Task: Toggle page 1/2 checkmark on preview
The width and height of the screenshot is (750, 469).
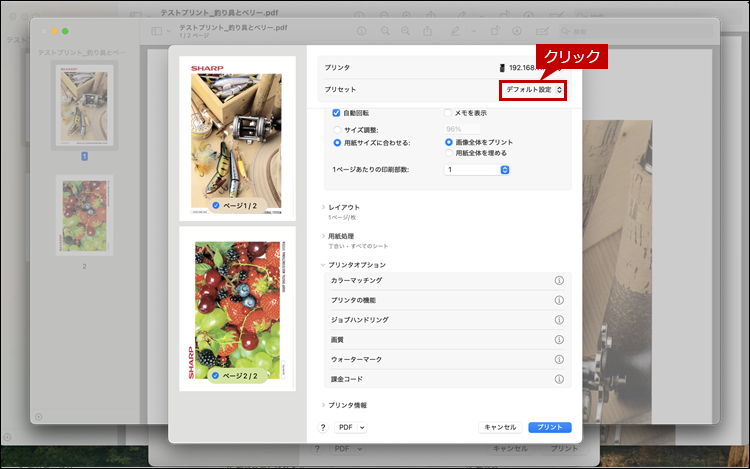Action: [216, 205]
